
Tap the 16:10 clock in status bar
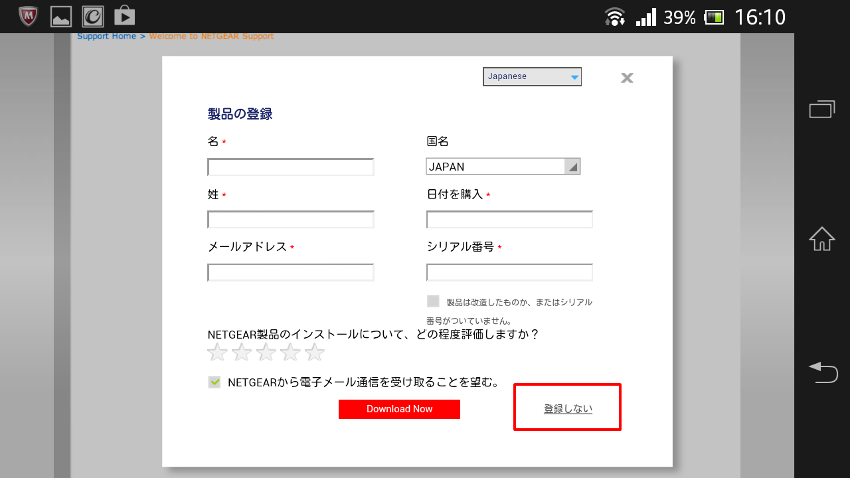click(x=760, y=17)
